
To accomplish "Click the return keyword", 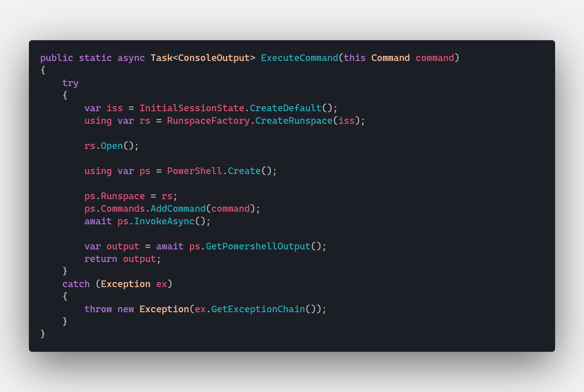I will click(100, 259).
